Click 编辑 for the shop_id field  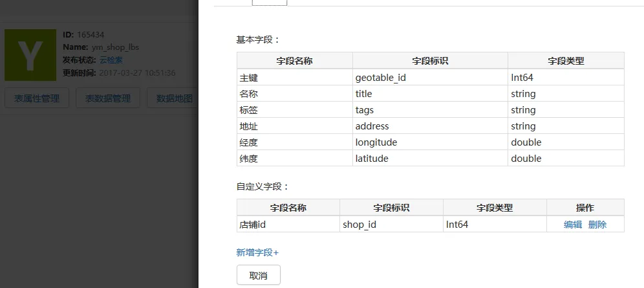pos(573,225)
